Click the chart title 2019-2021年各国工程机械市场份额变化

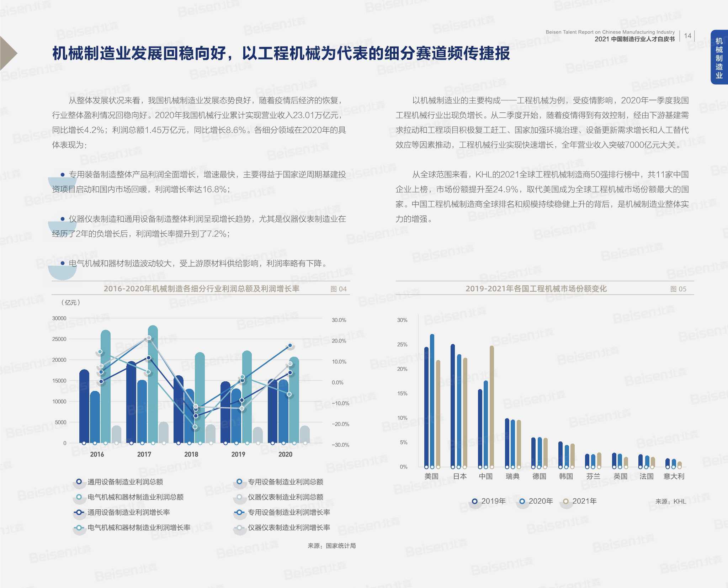coord(536,288)
